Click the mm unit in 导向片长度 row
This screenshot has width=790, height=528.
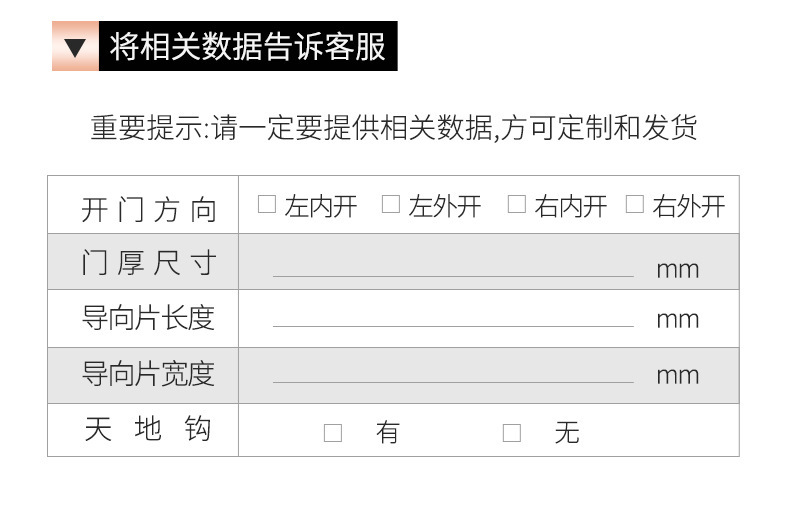tap(677, 320)
